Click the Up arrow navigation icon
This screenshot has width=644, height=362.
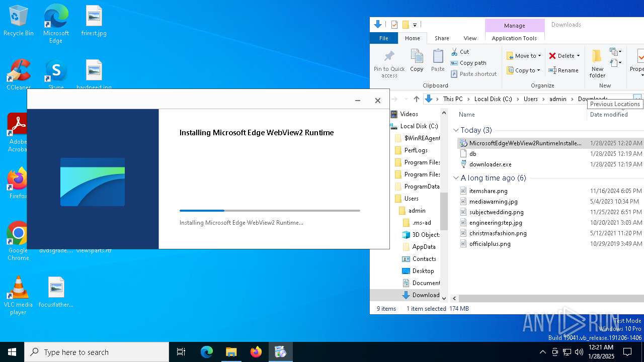[x=416, y=99]
